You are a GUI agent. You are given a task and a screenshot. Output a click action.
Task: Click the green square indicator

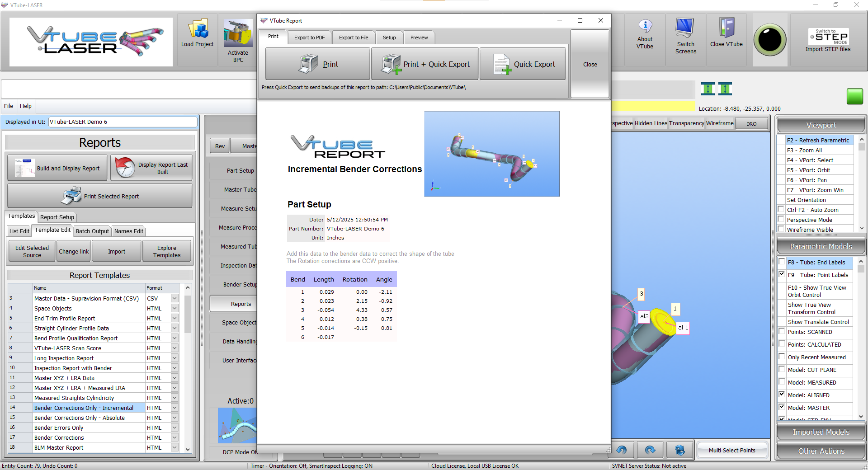click(x=854, y=96)
